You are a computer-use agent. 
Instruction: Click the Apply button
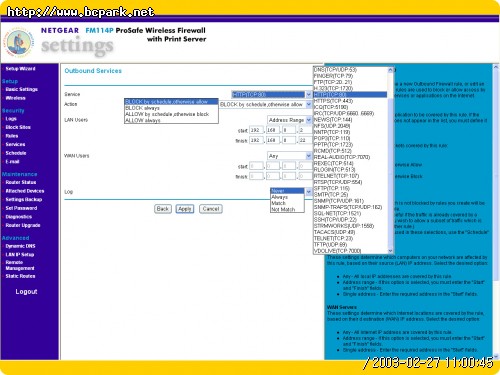point(185,209)
